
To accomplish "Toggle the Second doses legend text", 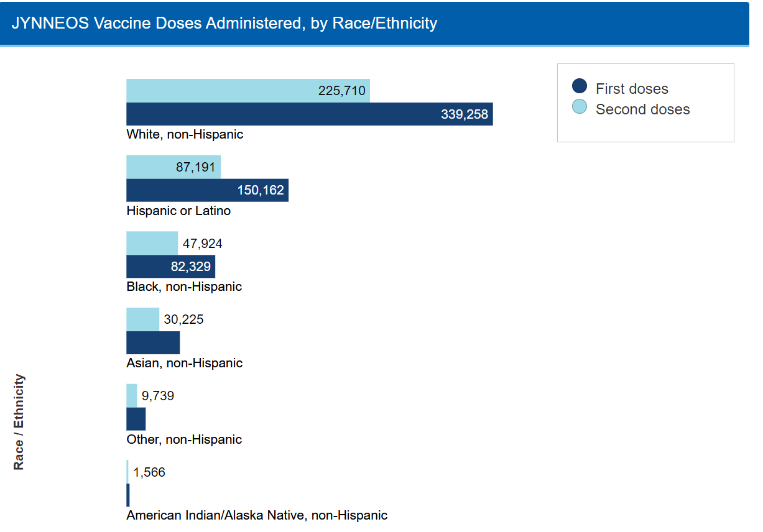I will point(642,109).
